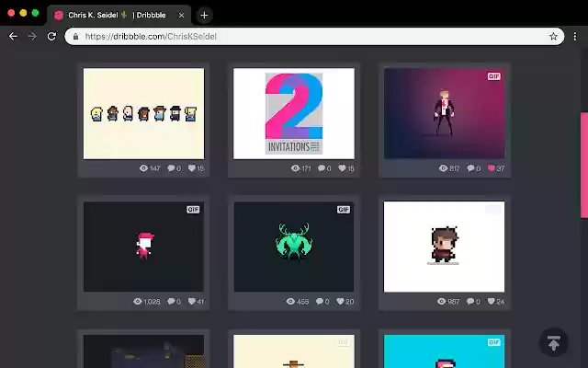Select the Chris K. Seidel Dribbble tab
Viewport: 588px width, 368px height.
[x=119, y=15]
